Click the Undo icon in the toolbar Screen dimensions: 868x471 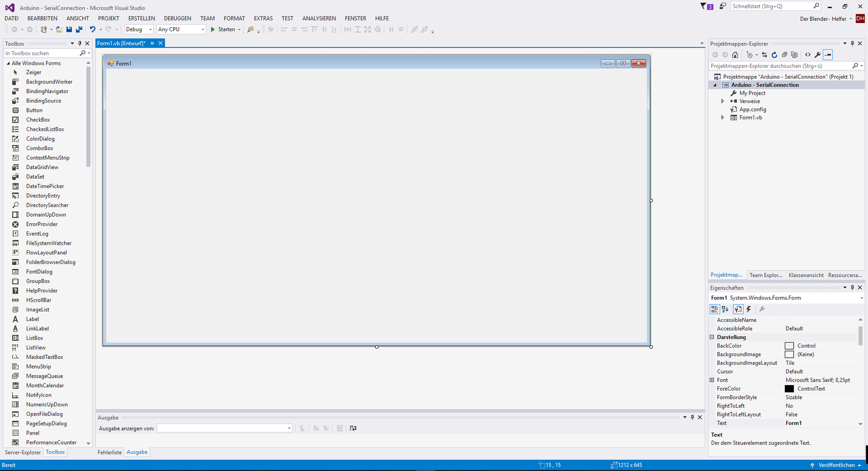(x=92, y=29)
